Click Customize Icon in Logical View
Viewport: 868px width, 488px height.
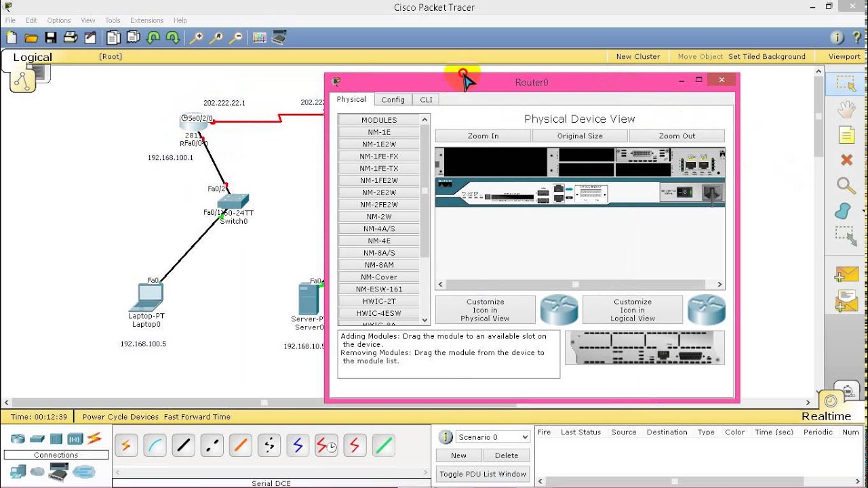[632, 310]
